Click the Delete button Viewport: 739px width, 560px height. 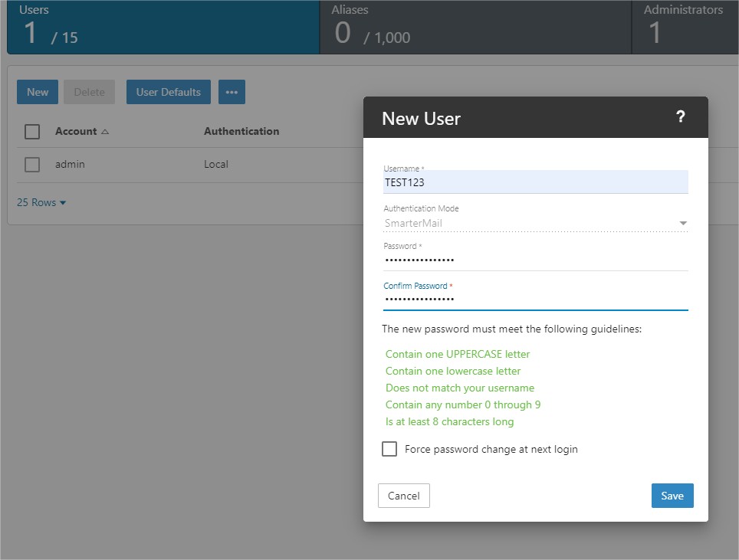pyautogui.click(x=89, y=92)
